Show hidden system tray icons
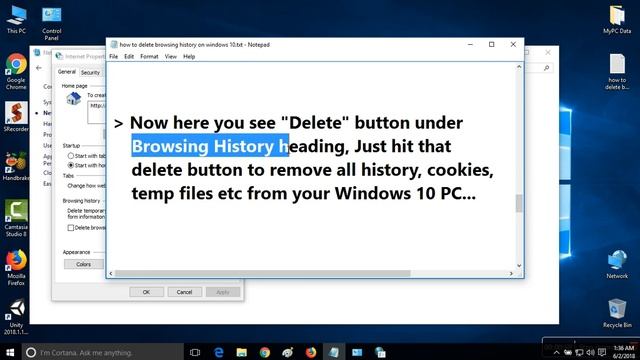This screenshot has width=640, height=360. click(x=557, y=352)
